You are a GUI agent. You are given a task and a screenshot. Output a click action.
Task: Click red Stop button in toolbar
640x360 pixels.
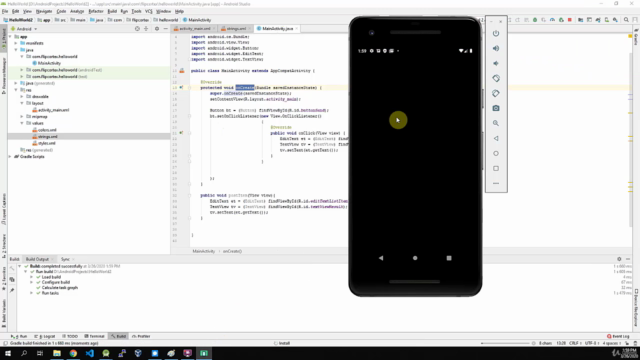[x=570, y=20]
